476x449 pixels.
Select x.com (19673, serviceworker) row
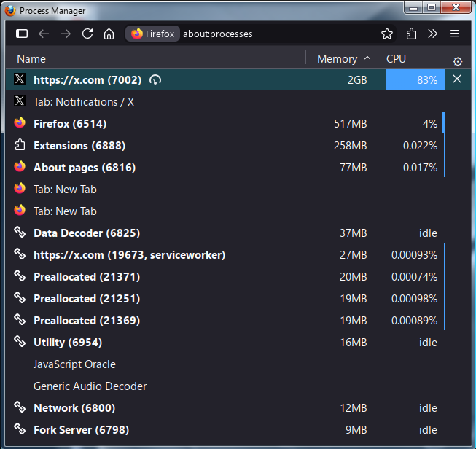(238, 254)
